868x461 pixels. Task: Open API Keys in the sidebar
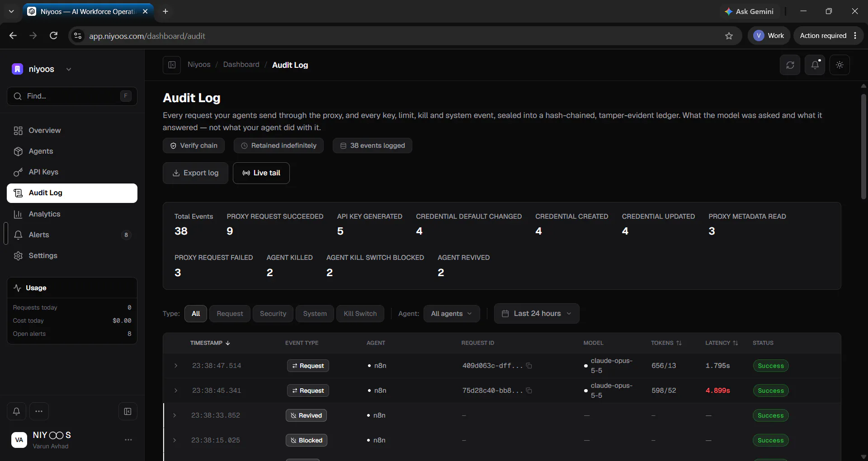pyautogui.click(x=72, y=172)
